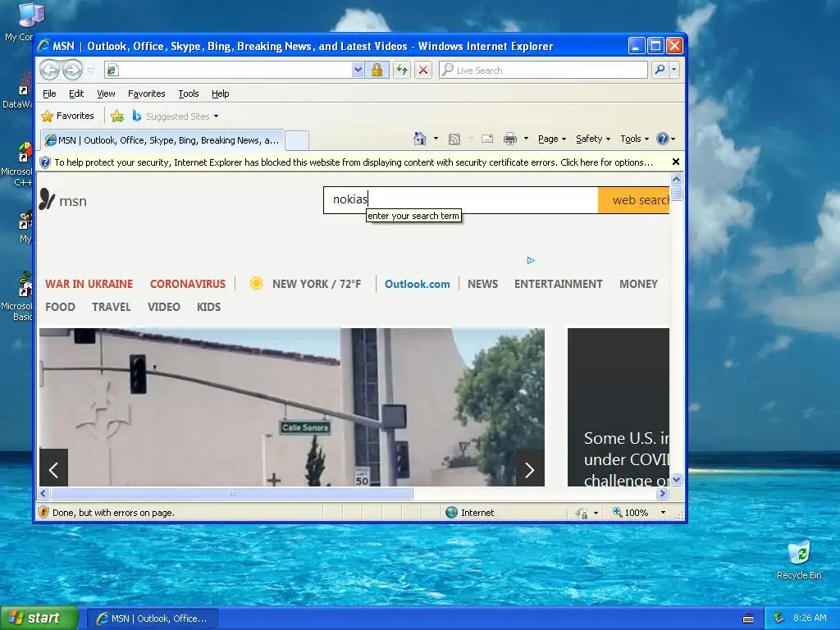This screenshot has width=840, height=630.
Task: Open the recent pages dropdown arrow
Action: click(90, 71)
